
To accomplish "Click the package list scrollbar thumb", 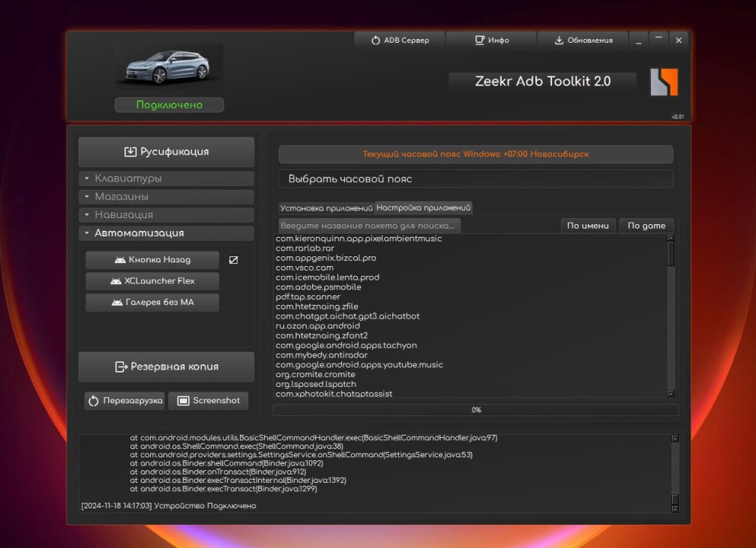I will pyautogui.click(x=670, y=253).
